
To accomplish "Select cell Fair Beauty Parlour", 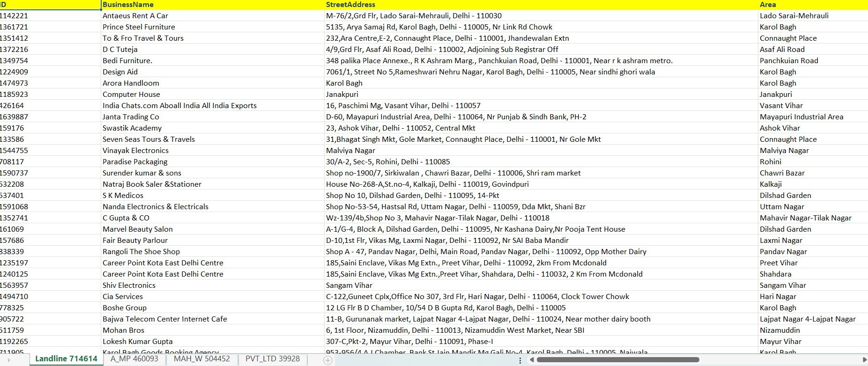I will [212, 240].
